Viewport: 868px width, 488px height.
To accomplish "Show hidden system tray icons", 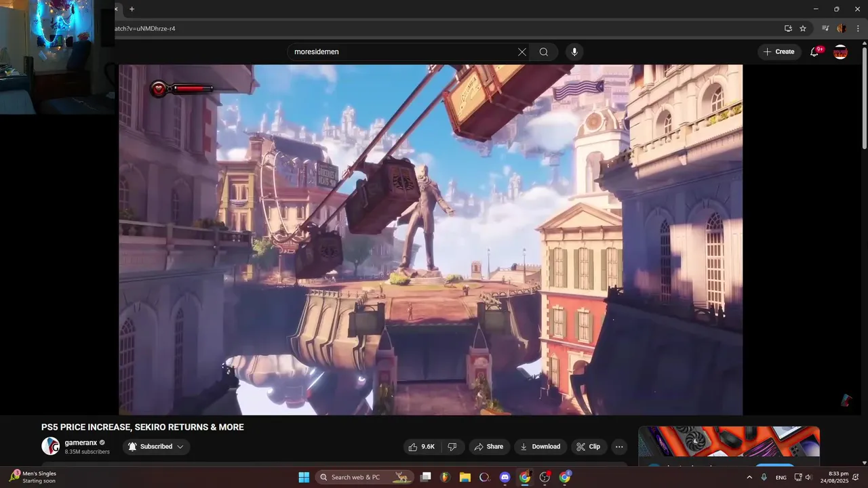I will point(749,477).
